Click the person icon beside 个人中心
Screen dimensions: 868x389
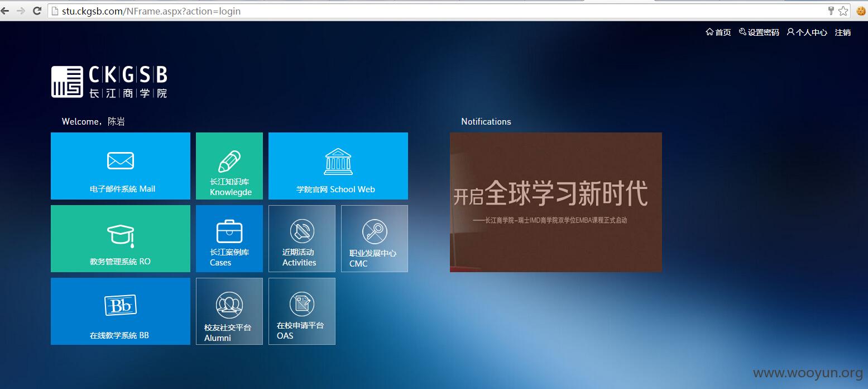[790, 32]
